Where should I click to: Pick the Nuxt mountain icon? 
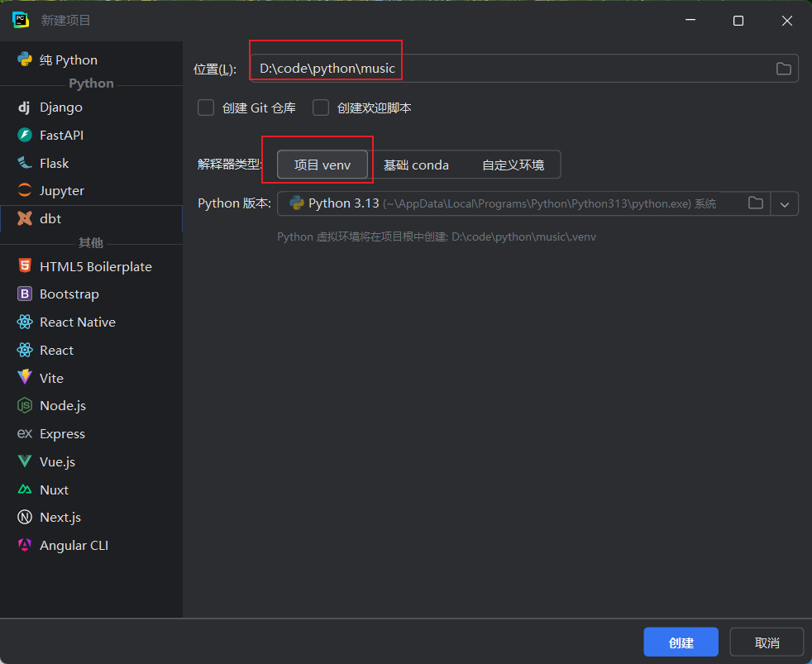pos(24,490)
